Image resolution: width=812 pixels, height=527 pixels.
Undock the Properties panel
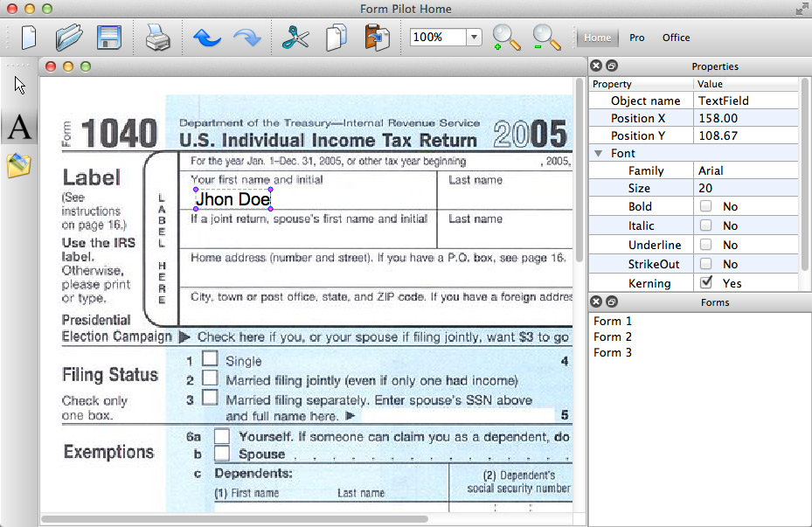pos(612,66)
